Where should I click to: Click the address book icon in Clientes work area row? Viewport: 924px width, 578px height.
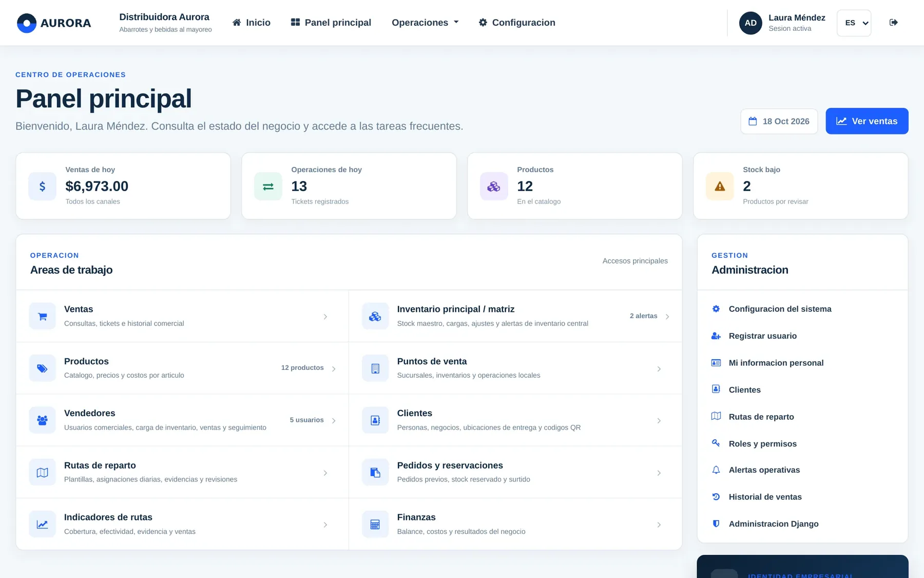click(375, 420)
